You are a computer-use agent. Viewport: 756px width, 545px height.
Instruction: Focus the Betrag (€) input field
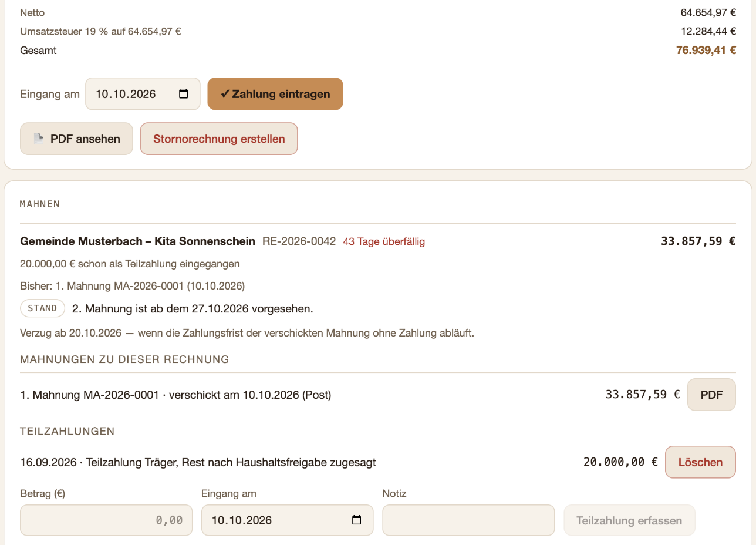click(x=106, y=520)
